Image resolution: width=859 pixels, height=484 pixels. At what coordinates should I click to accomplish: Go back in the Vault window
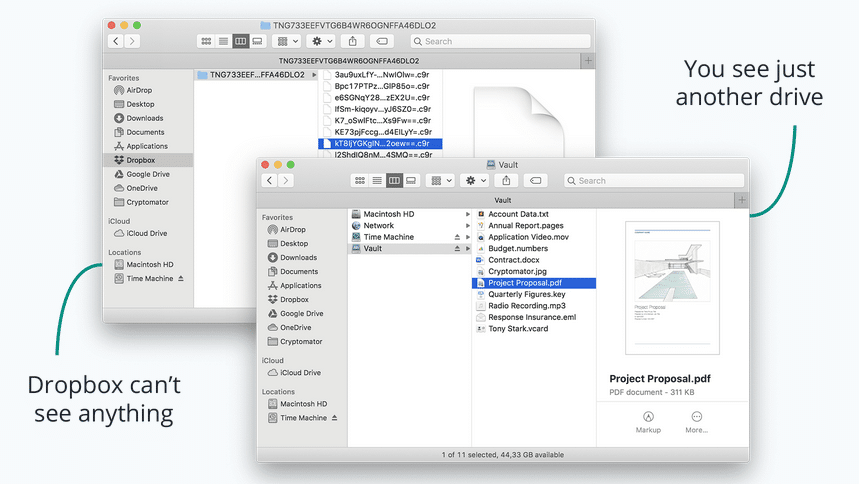click(270, 180)
